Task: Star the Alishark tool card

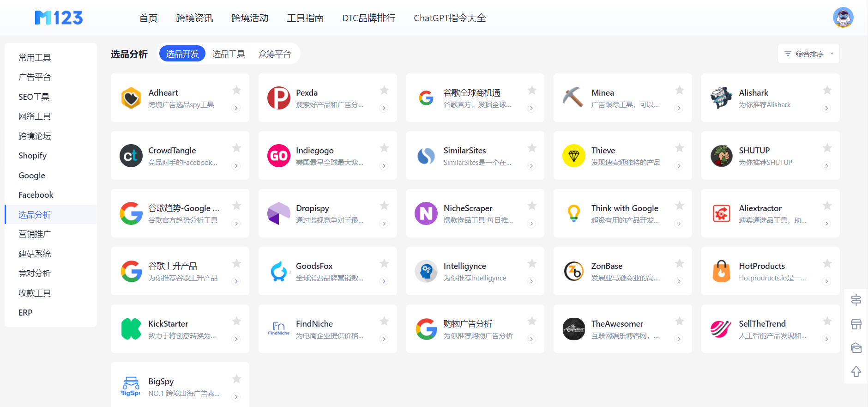Action: 827,90
